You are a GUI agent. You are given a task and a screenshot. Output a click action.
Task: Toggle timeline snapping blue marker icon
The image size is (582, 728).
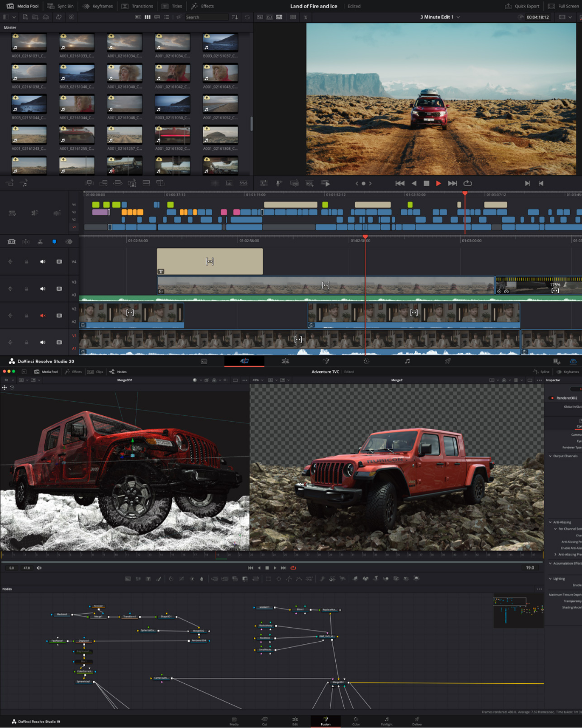pos(54,242)
